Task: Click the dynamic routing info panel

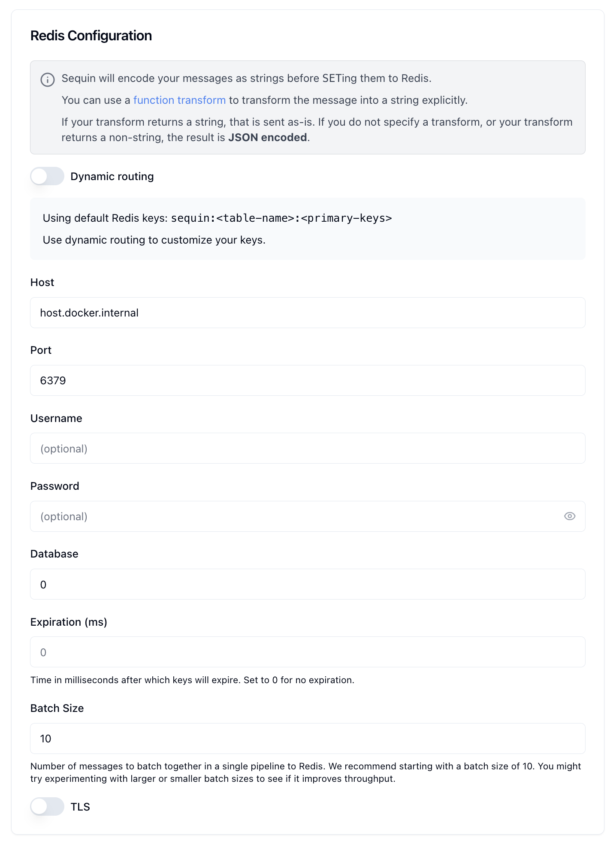Action: click(x=307, y=229)
